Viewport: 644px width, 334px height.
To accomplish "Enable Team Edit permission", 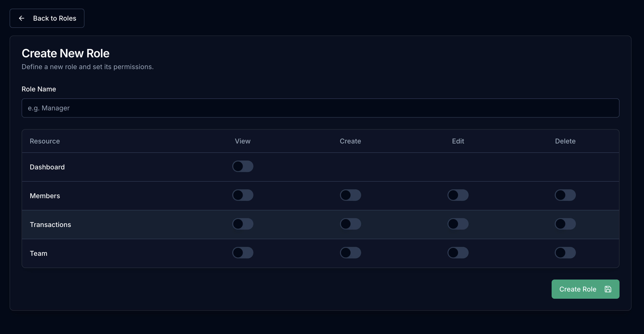I will tap(458, 253).
